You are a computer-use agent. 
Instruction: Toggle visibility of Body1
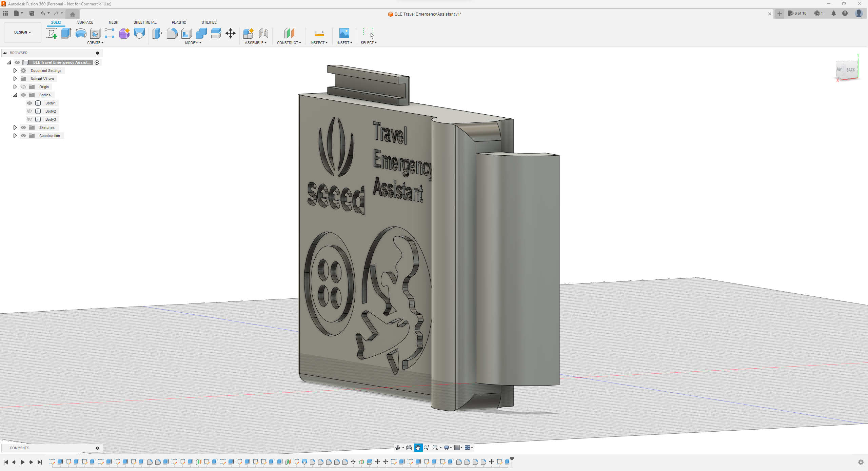click(29, 103)
